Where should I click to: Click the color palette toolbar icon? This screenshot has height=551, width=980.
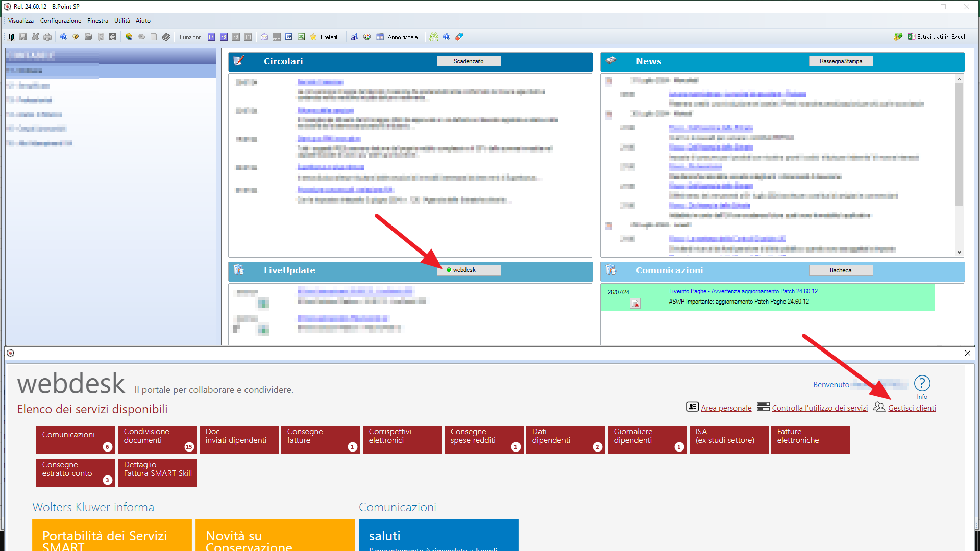point(367,37)
